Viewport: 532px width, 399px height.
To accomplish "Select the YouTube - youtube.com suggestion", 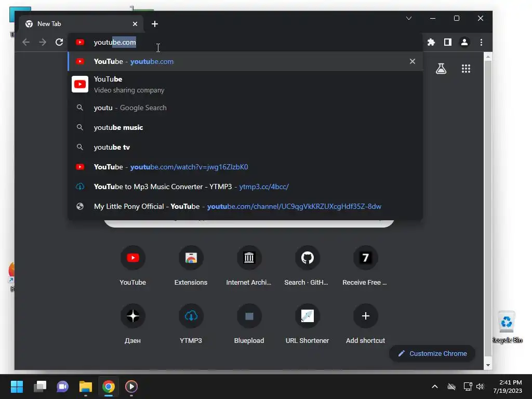I will point(245,61).
